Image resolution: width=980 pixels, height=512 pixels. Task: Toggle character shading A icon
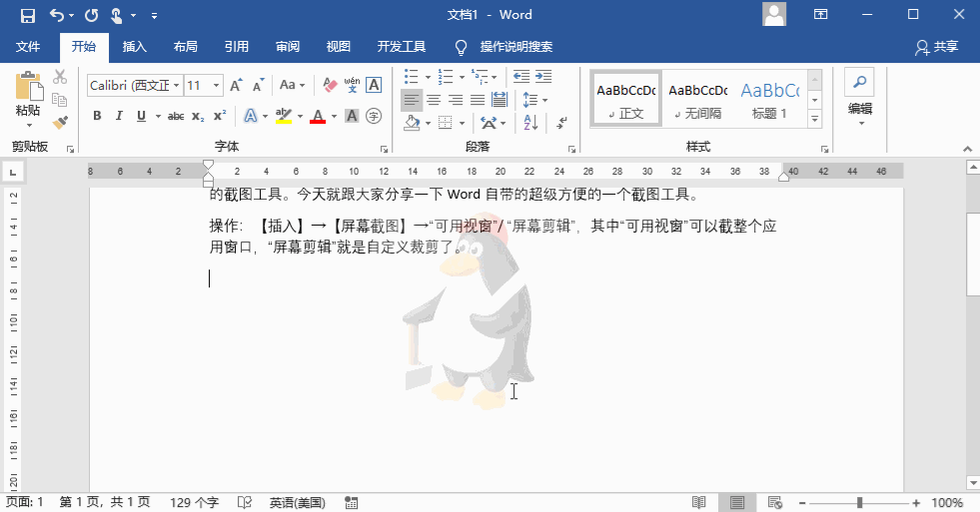tap(352, 116)
